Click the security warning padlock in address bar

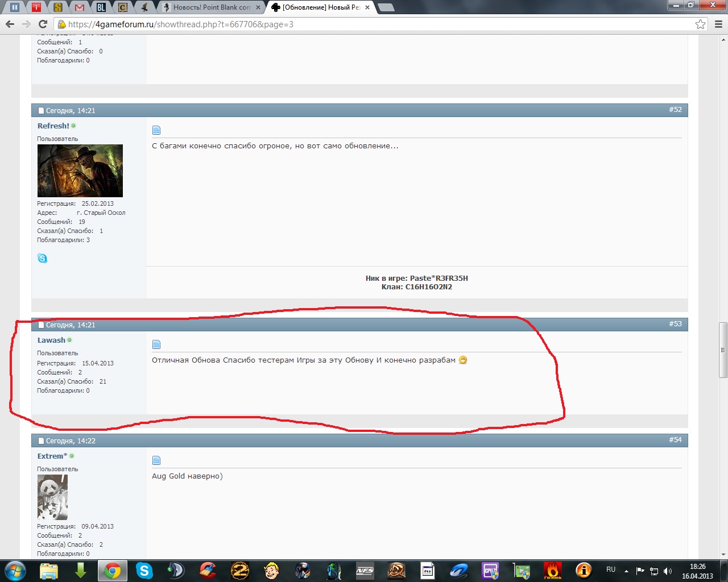tap(61, 24)
